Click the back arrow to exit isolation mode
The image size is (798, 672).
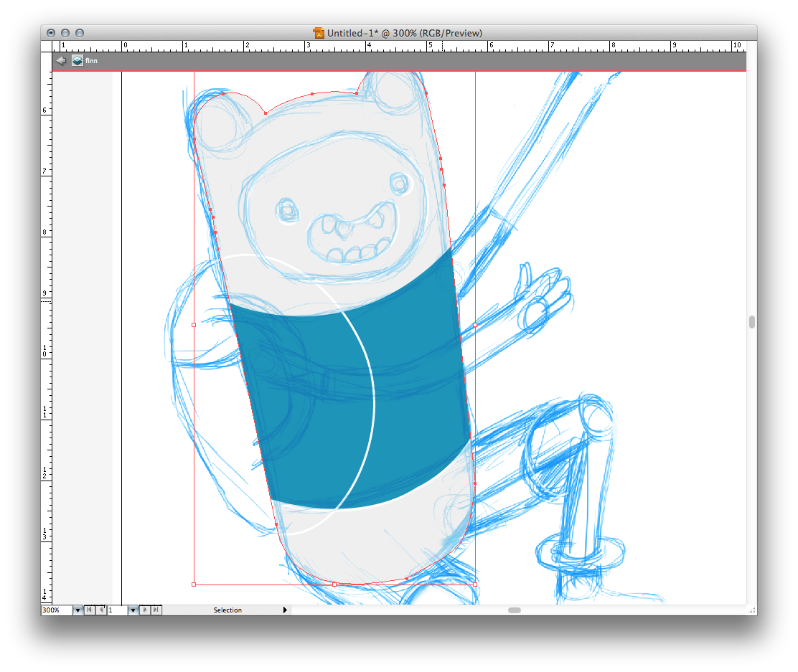(61, 61)
